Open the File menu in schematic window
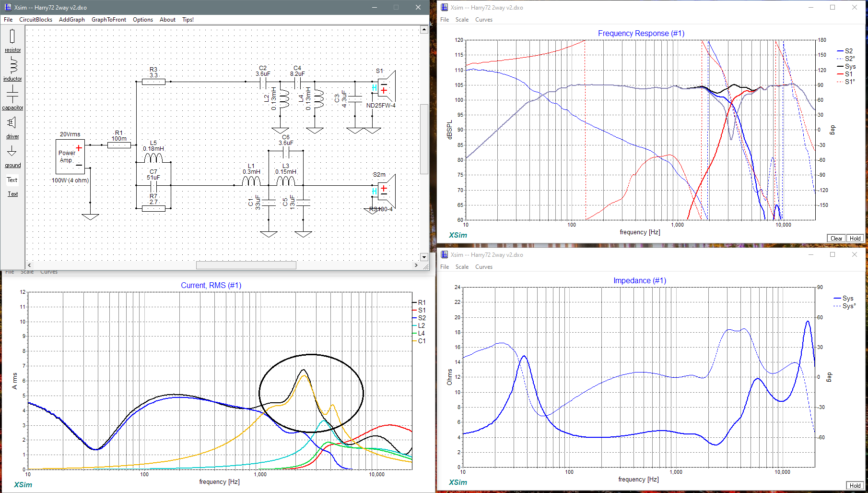Image resolution: width=868 pixels, height=493 pixels. coord(8,20)
